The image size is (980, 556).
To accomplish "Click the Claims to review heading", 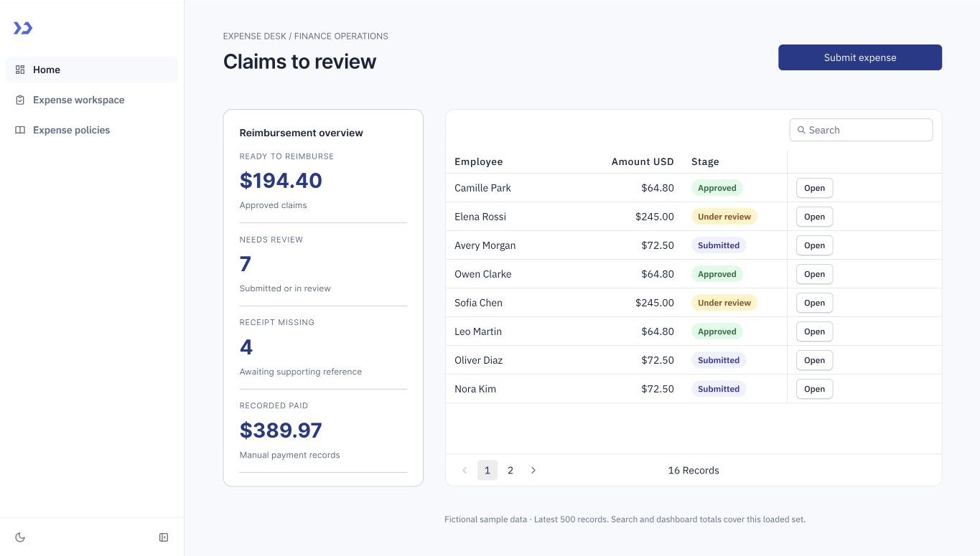I will tap(299, 62).
